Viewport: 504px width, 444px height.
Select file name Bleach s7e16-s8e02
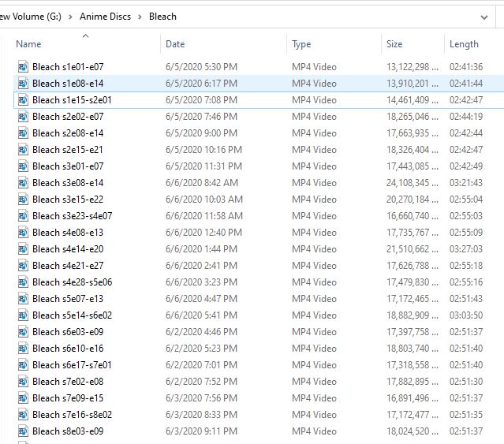pos(72,415)
